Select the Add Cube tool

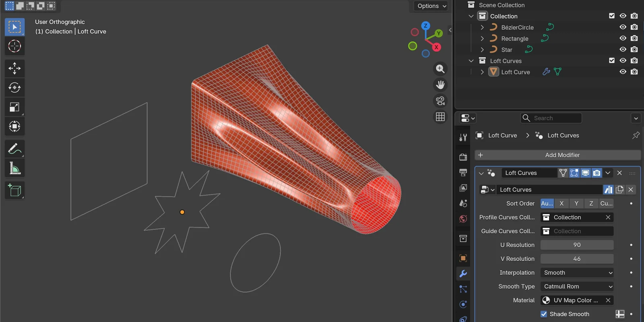pos(14,190)
